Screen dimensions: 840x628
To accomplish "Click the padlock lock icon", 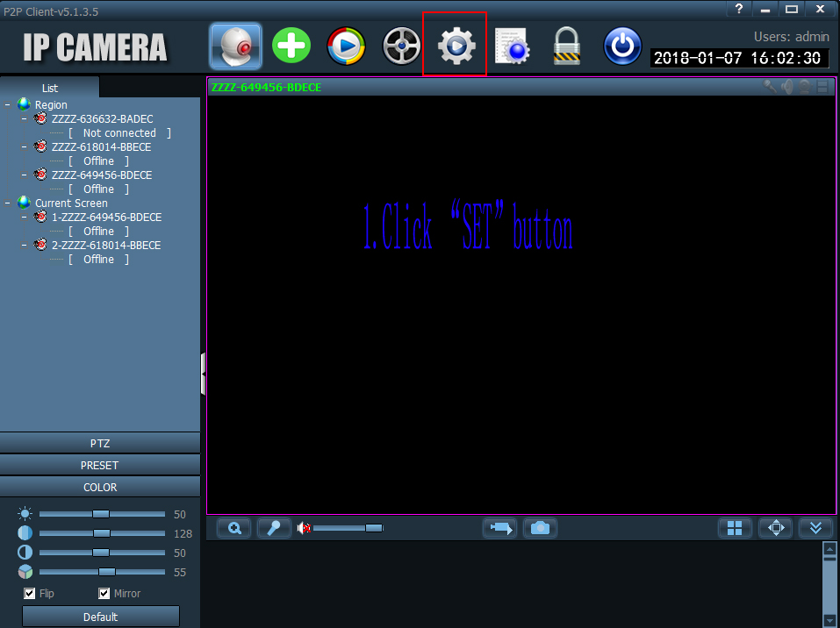I will (567, 46).
